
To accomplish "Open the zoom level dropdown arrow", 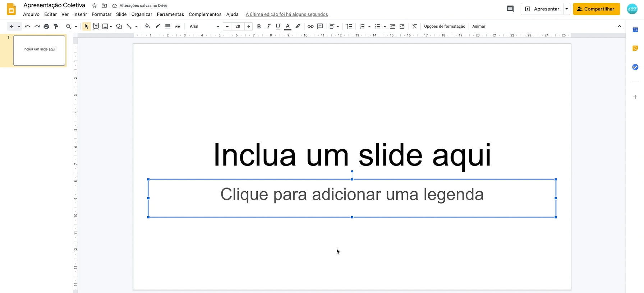I will click(76, 26).
